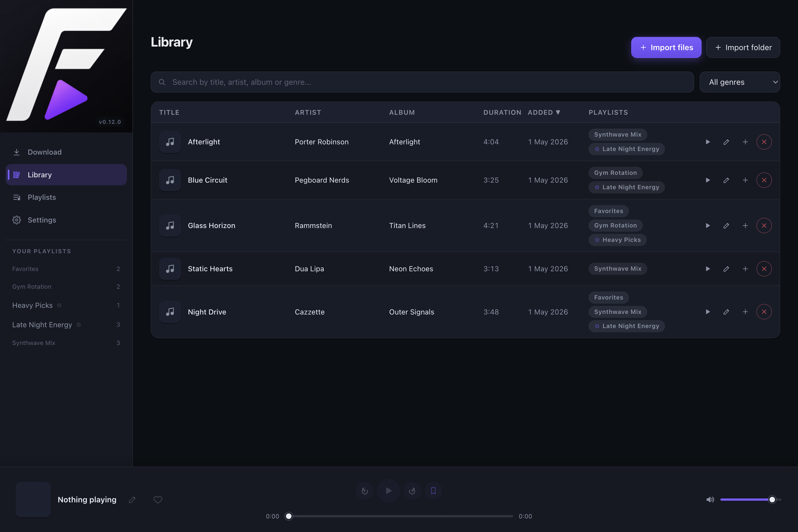This screenshot has height=532, width=798.
Task: Click the player play button
Action: pyautogui.click(x=388, y=491)
